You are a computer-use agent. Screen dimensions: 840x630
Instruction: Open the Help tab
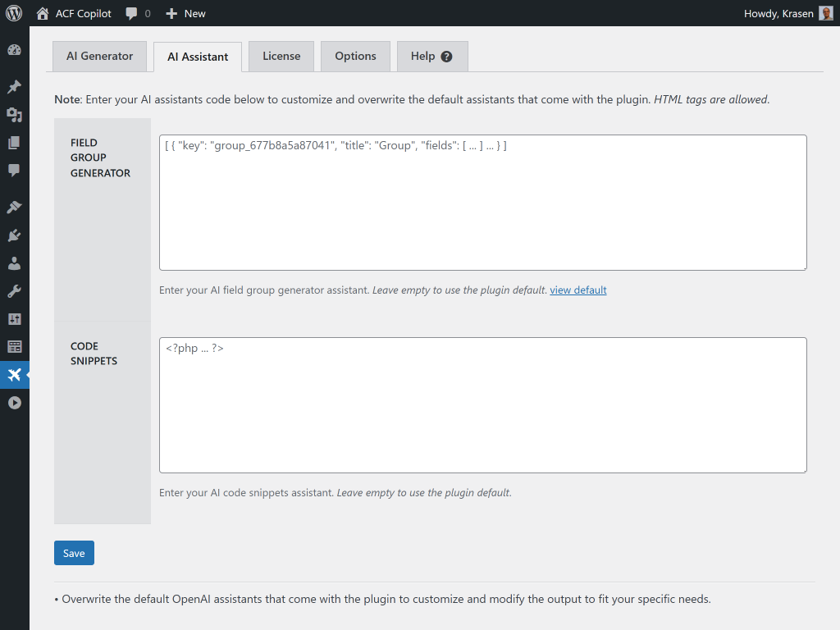(x=432, y=57)
